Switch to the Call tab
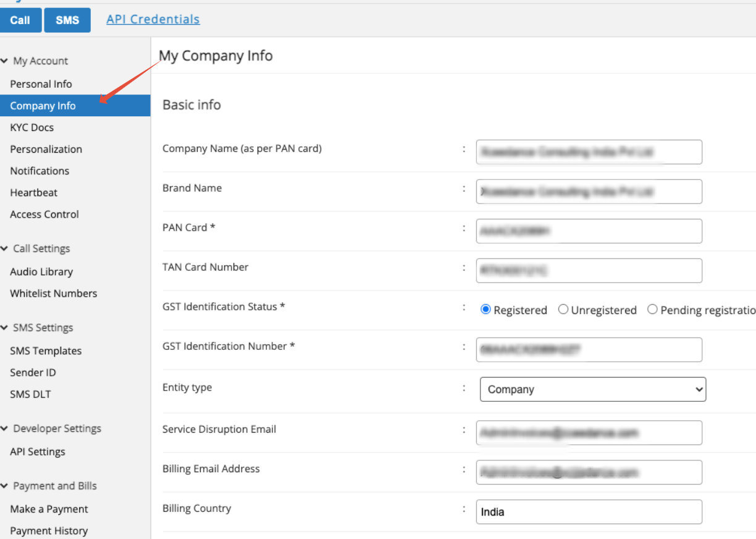 (x=20, y=20)
